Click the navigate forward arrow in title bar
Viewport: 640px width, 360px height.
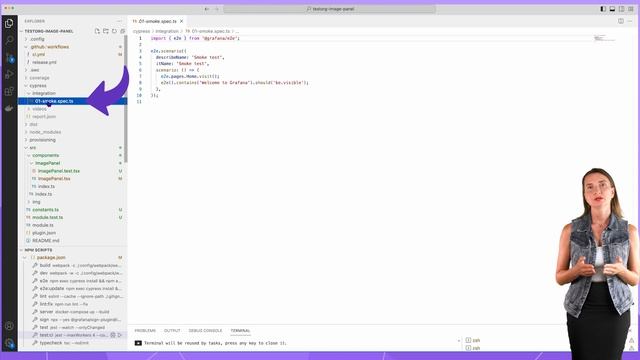click(x=217, y=9)
